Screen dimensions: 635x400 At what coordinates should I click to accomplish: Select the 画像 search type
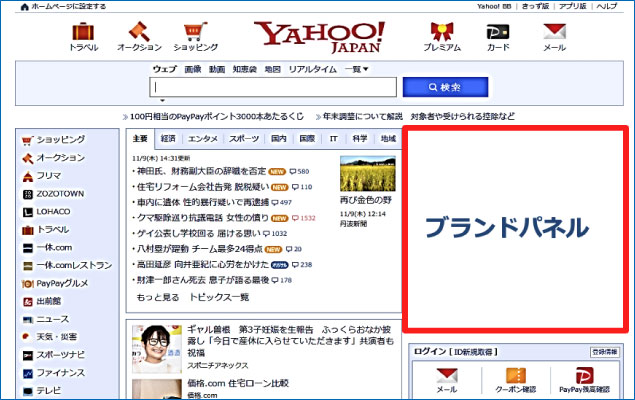pyautogui.click(x=193, y=69)
